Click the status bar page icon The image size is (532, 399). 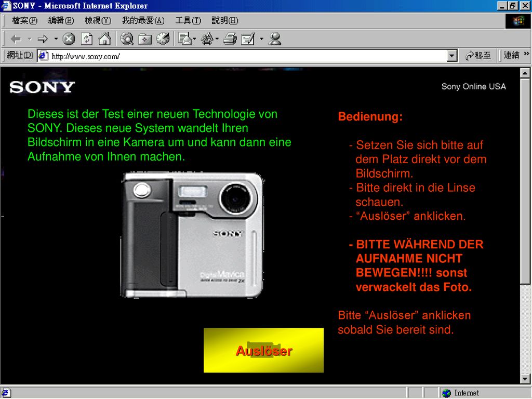6,393
